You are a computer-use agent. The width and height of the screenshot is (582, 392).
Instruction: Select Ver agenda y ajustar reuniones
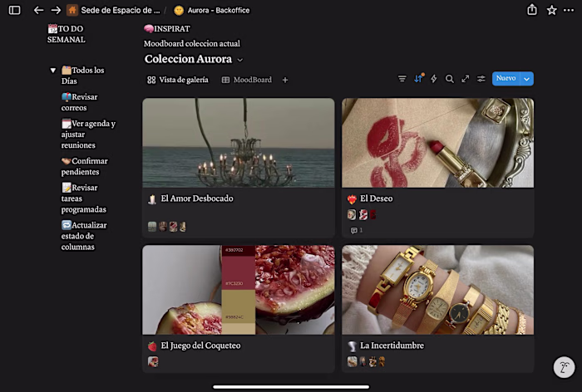88,134
